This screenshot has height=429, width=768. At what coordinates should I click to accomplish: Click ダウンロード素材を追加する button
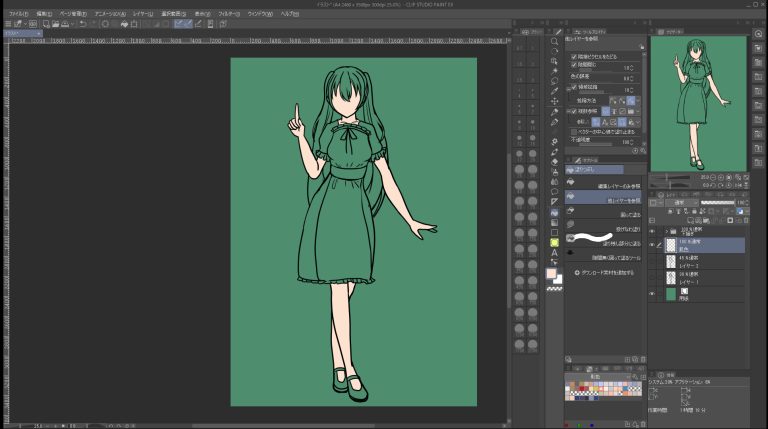click(608, 272)
